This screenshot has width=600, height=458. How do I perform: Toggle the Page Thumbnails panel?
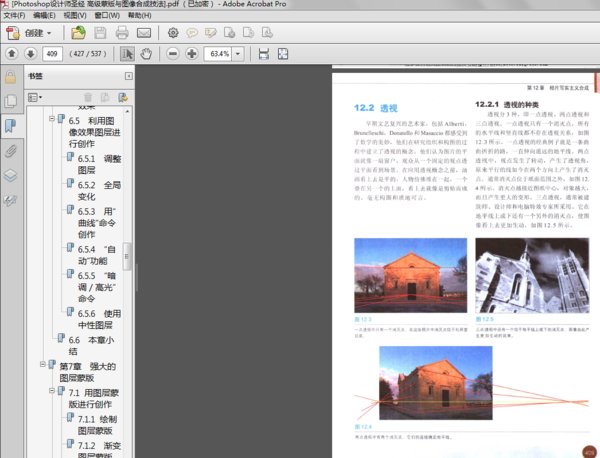tap(10, 100)
